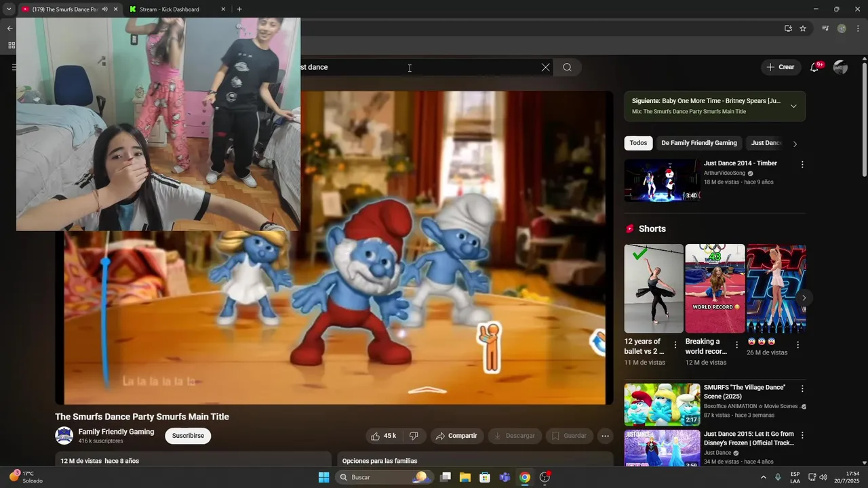The width and height of the screenshot is (868, 488).
Task: Open the tab search dropdown arrow
Action: click(9, 9)
